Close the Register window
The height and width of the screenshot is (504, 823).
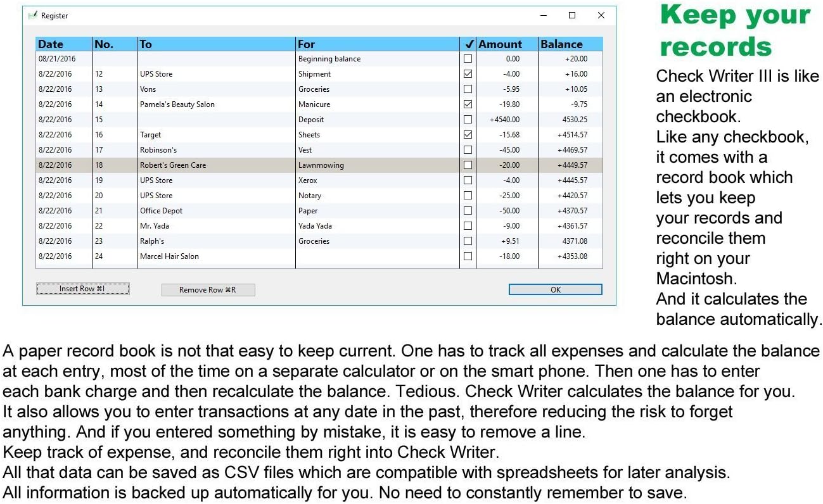[601, 15]
